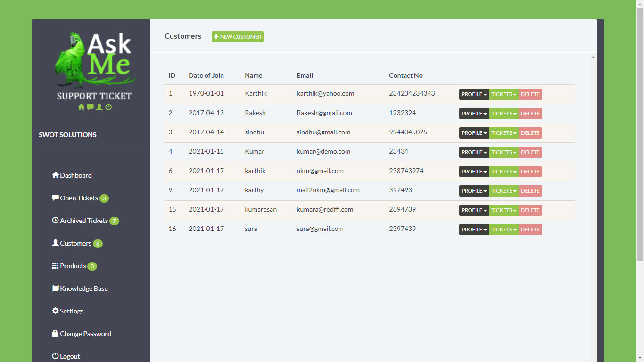Expand the TICKETS dropdown for Rakesh
The height and width of the screenshot is (362, 644).
click(503, 113)
